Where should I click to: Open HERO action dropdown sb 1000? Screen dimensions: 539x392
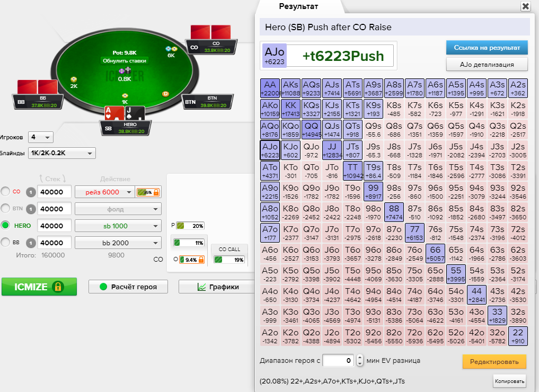pyautogui.click(x=118, y=226)
